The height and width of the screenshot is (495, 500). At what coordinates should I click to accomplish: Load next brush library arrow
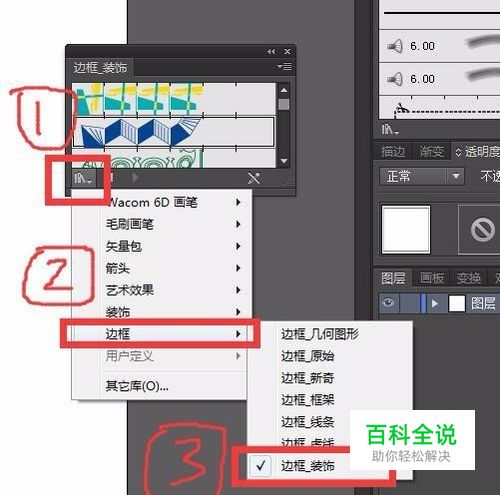(x=135, y=178)
